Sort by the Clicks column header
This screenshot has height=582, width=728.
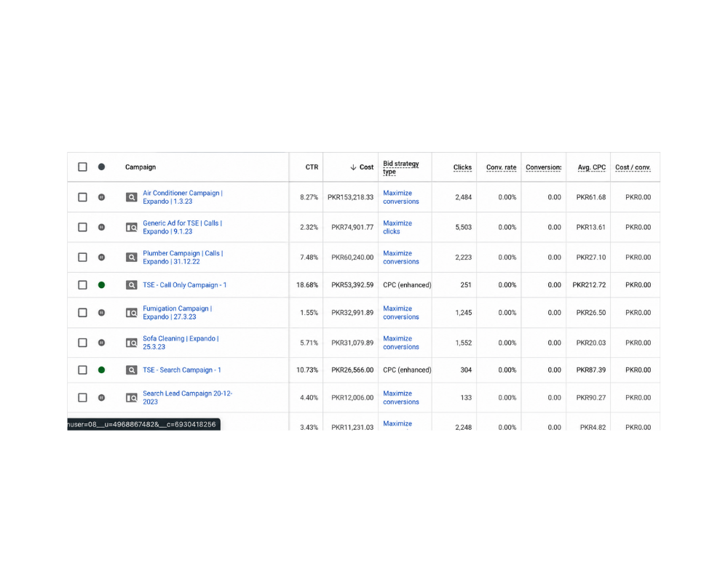[x=462, y=167]
